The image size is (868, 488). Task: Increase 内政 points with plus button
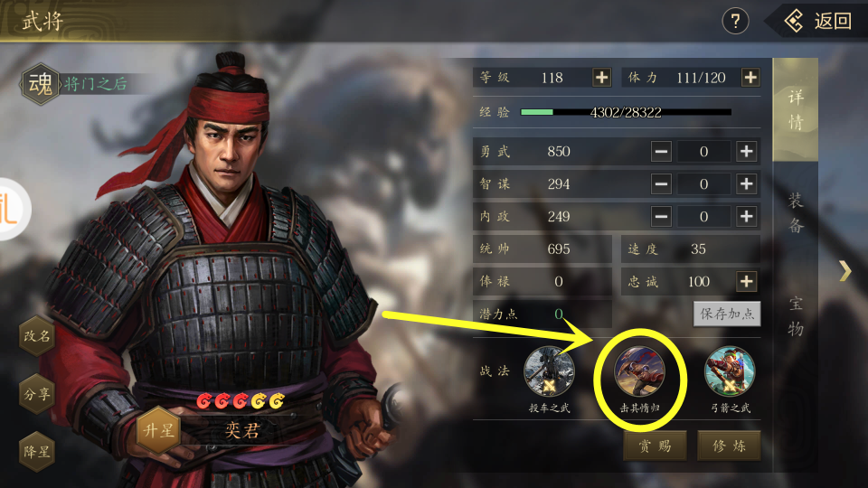746,216
